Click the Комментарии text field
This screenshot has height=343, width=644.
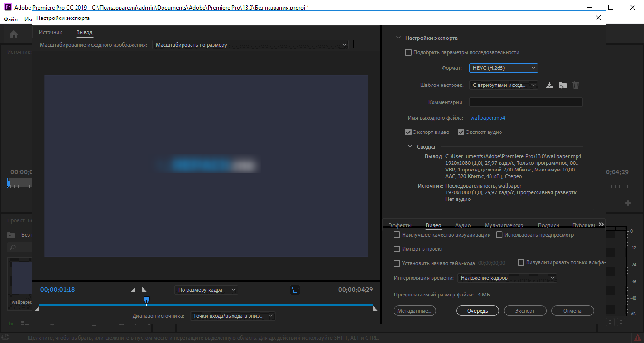tap(526, 102)
